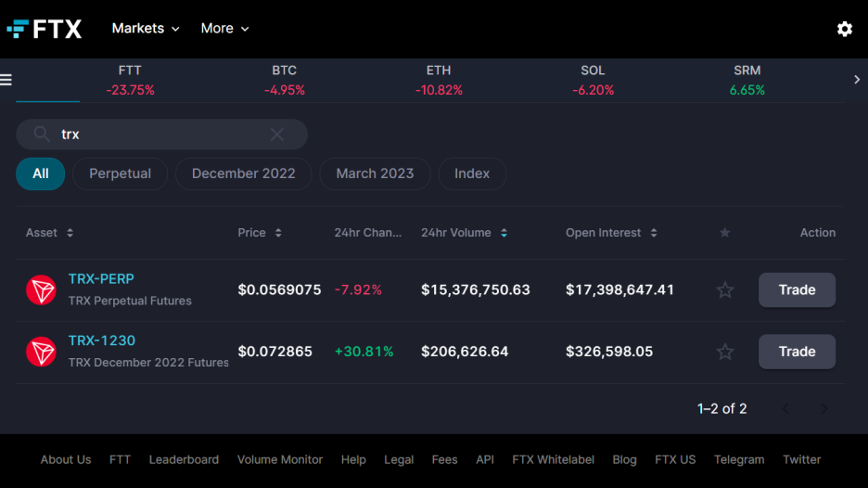Viewport: 868px width, 488px height.
Task: Click the search magnifier icon
Action: pos(42,134)
